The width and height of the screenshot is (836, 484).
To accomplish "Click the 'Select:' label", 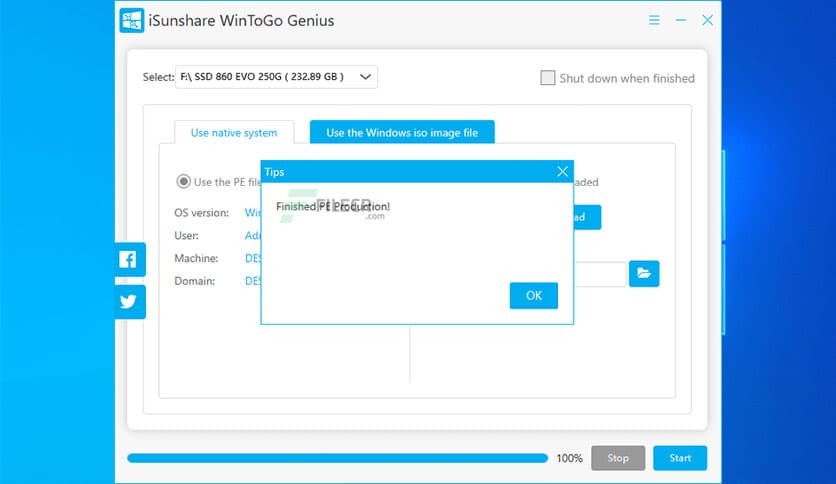I will coord(158,77).
